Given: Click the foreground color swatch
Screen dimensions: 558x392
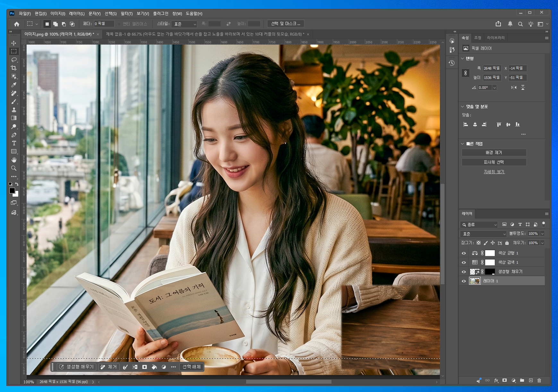Looking at the screenshot, I should click(12, 191).
